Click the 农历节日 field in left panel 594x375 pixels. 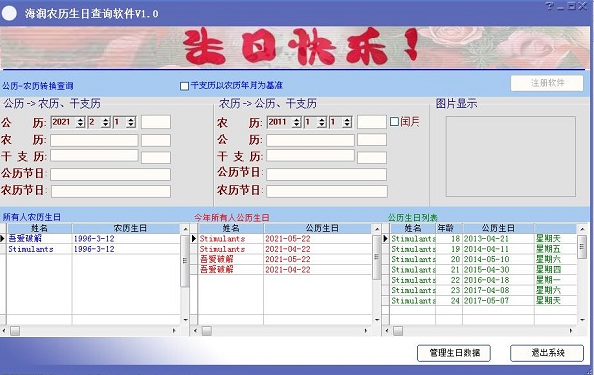tap(111, 191)
